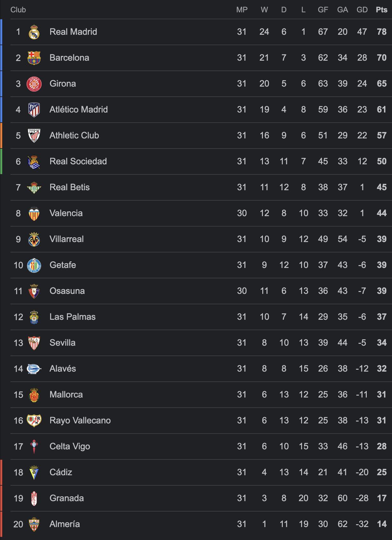This screenshot has width=392, height=540.
Task: Click the Villarreal yellow crest icon
Action: click(x=34, y=239)
